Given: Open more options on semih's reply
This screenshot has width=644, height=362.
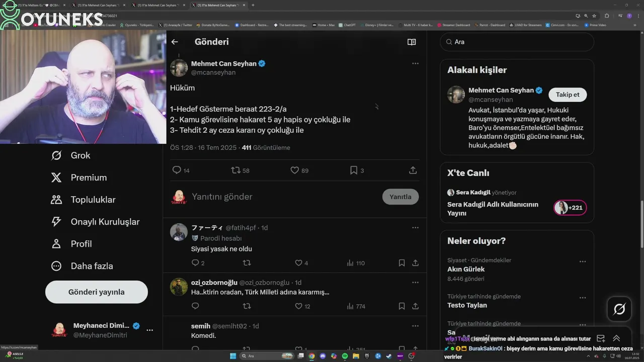Looking at the screenshot, I should click(415, 326).
